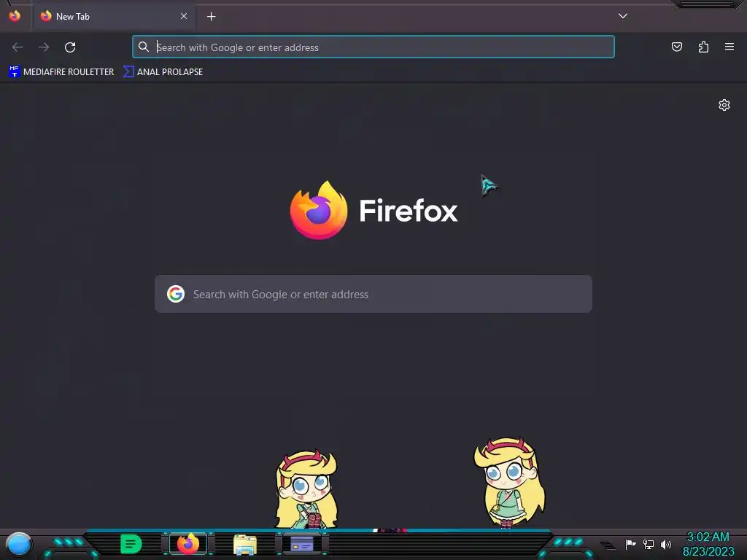
Task: Open the purple window taskbar app
Action: tap(302, 544)
